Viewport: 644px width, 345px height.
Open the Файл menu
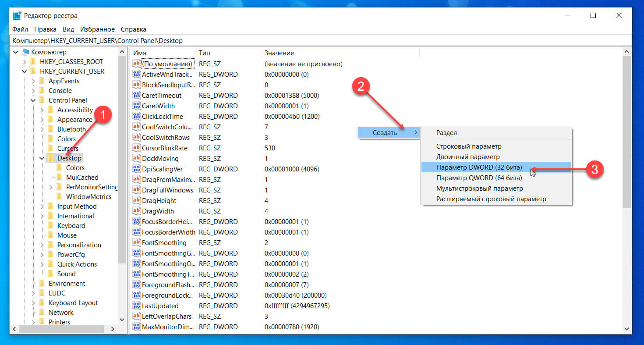click(x=20, y=29)
